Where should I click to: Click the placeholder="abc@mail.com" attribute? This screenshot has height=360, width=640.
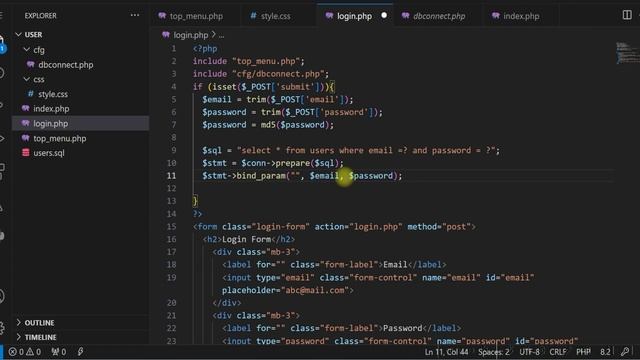tap(288, 290)
